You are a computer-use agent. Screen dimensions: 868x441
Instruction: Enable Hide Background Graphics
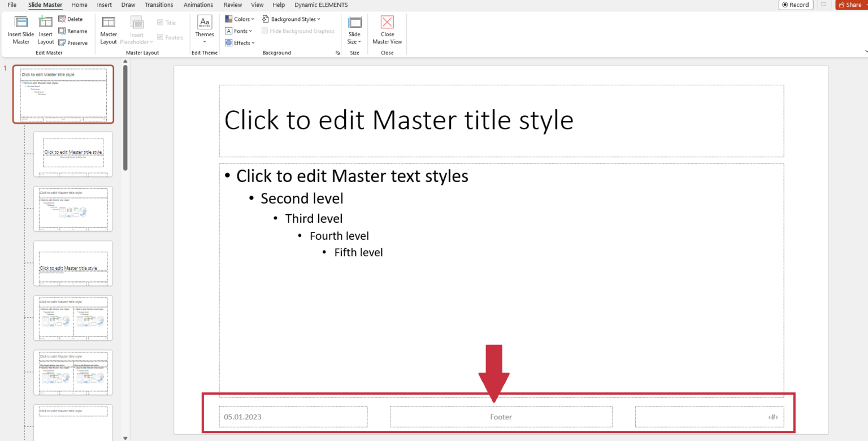264,31
